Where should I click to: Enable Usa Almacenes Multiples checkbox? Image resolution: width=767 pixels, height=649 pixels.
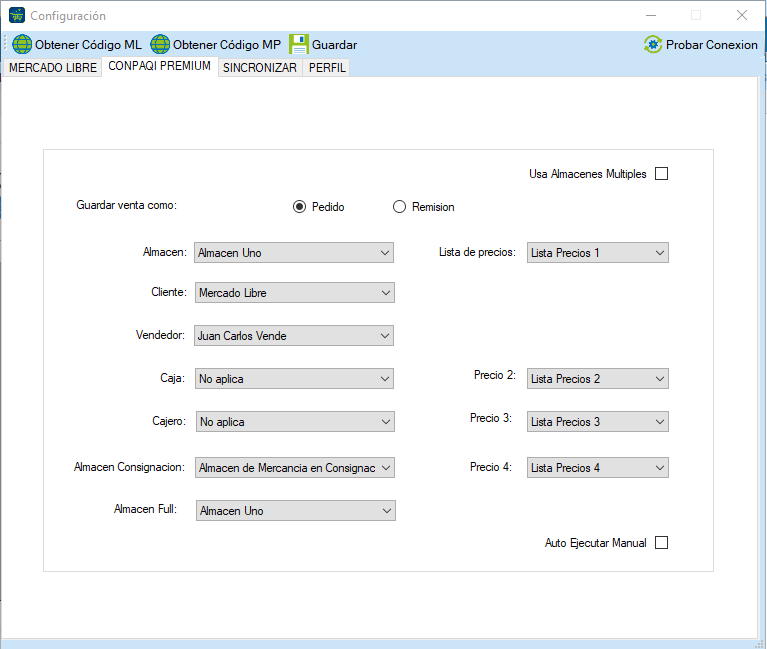pyautogui.click(x=661, y=174)
